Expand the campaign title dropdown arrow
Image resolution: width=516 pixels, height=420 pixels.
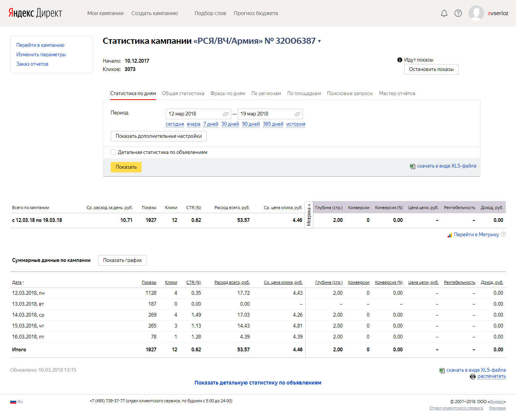320,42
